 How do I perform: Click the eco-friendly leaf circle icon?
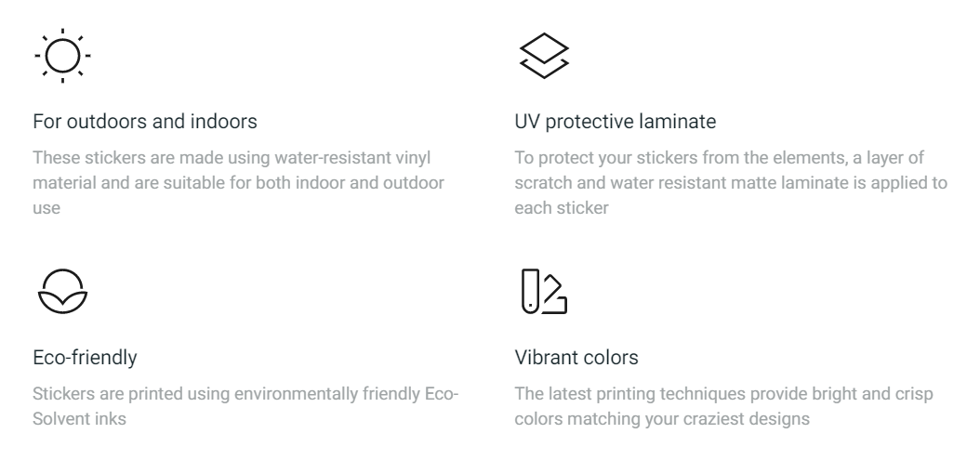62,291
